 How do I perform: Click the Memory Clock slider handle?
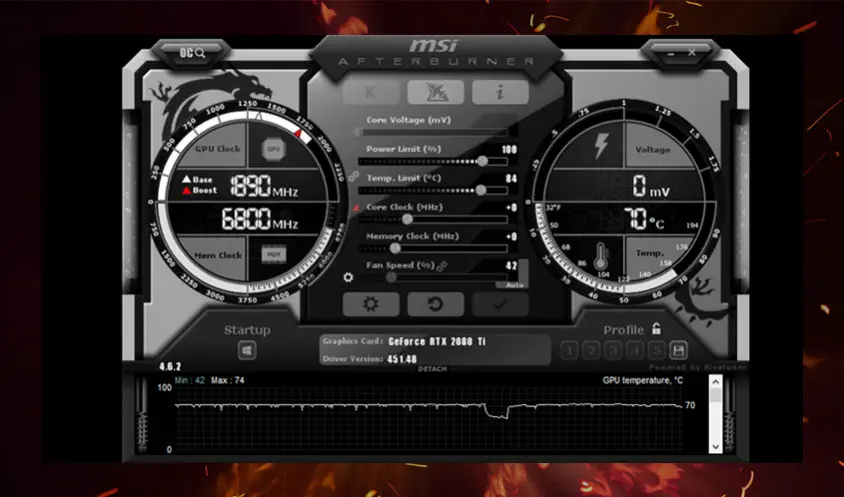click(x=394, y=247)
